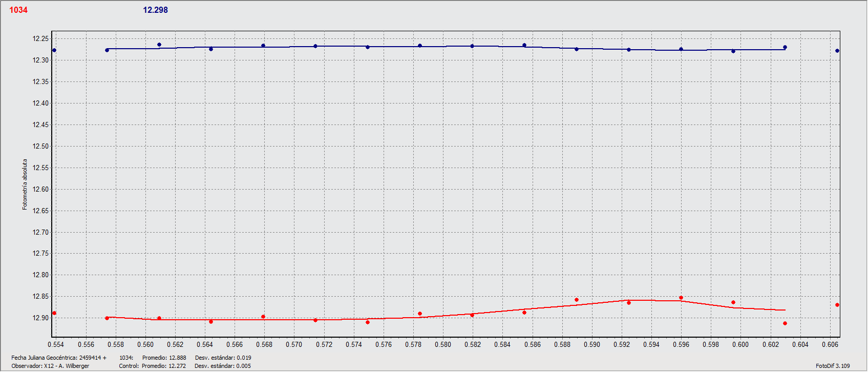Click the "12.40" y-axis label
This screenshot has width=868, height=372.
pos(41,104)
